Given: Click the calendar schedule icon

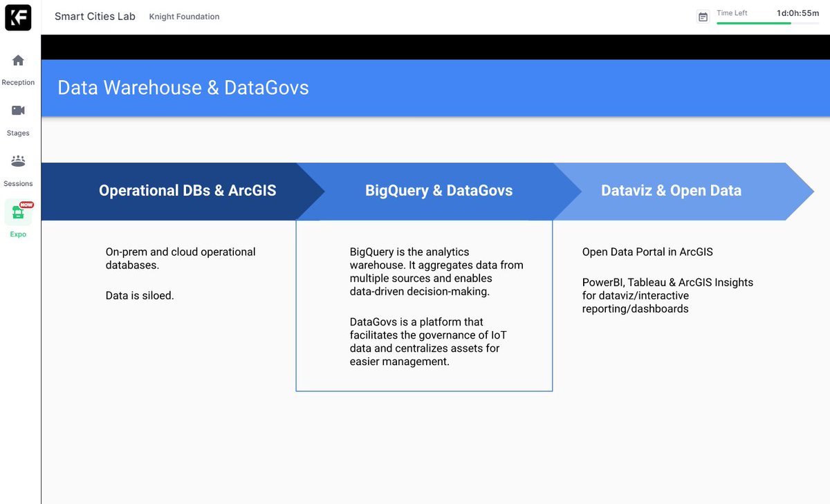Looking at the screenshot, I should point(703,17).
